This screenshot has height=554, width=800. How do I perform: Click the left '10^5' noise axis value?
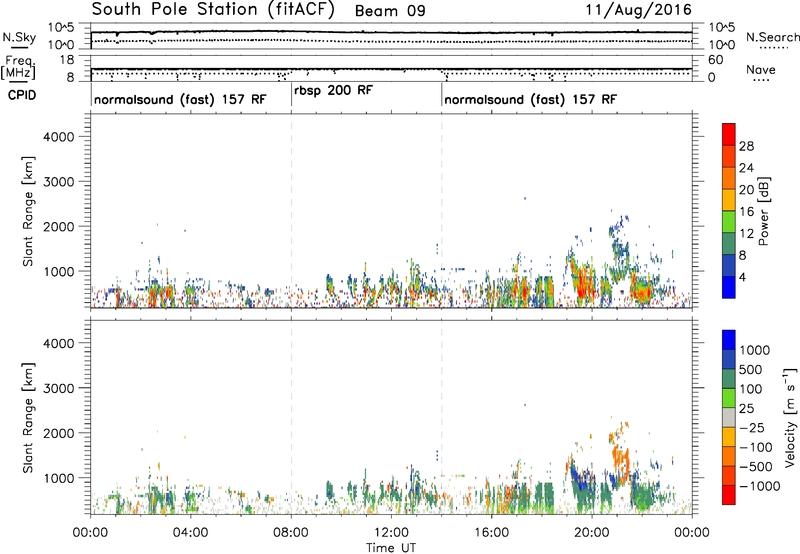(x=62, y=28)
